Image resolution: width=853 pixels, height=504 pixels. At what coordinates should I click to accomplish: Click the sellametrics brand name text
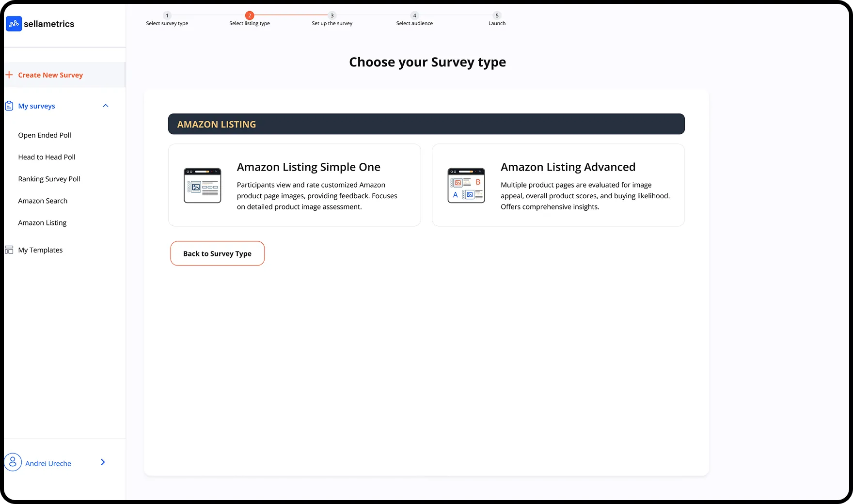[49, 24]
